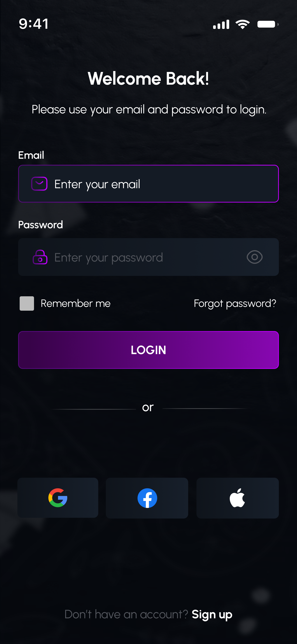Continue with the Facebook logo button

(147, 498)
